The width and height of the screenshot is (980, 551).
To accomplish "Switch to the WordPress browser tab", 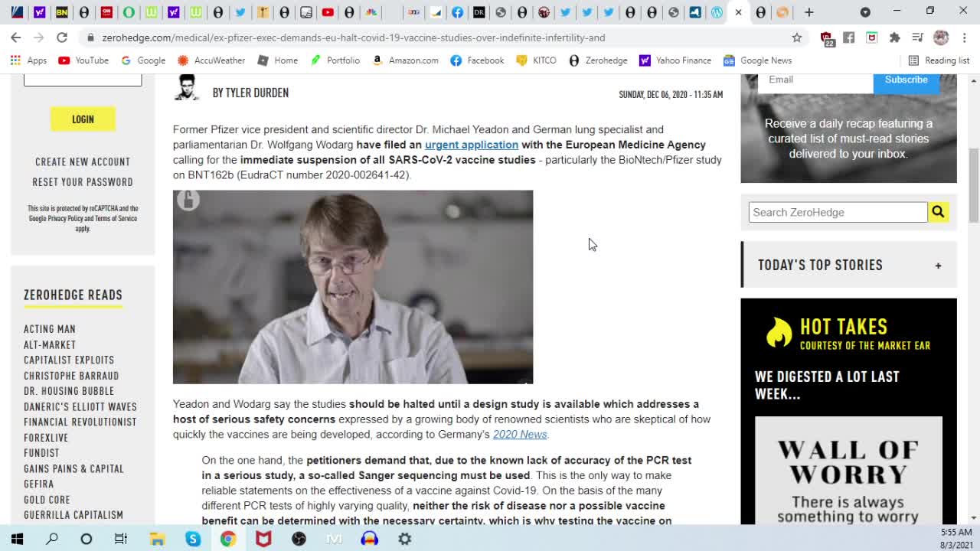I will pos(717,12).
